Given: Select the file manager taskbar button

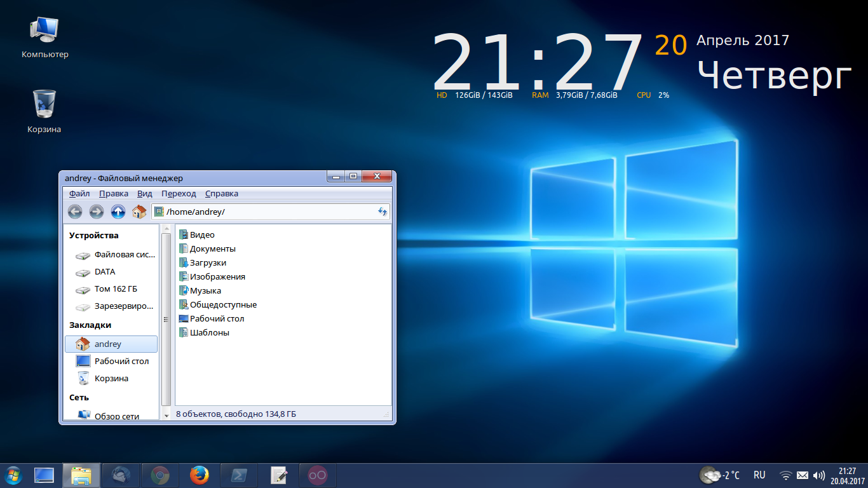Looking at the screenshot, I should (81, 475).
